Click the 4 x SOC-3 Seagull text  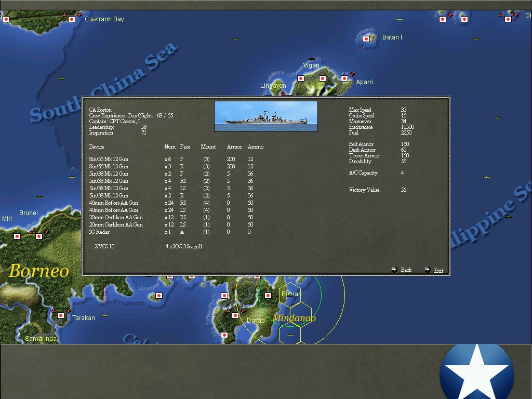pyautogui.click(x=183, y=246)
